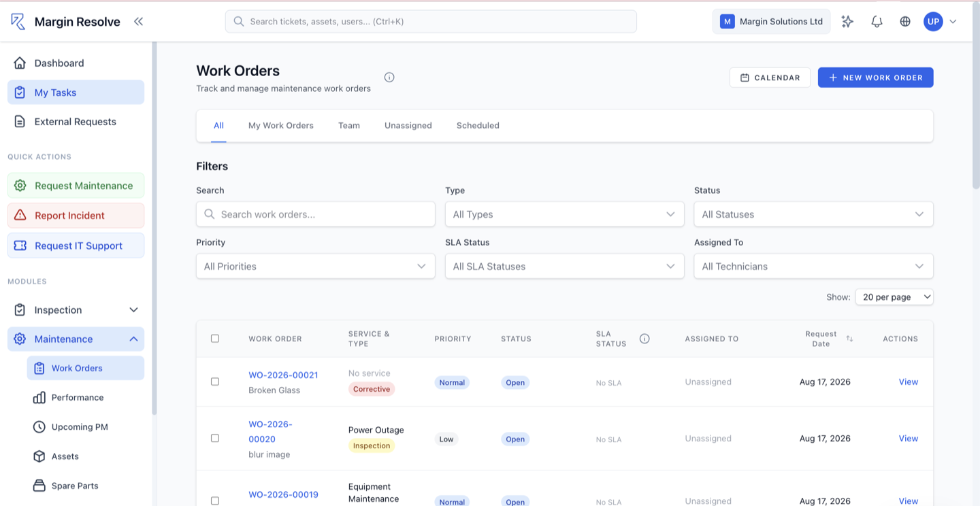Click the info icon beside Work Orders title
Viewport: 980px width, 506px height.
(389, 77)
